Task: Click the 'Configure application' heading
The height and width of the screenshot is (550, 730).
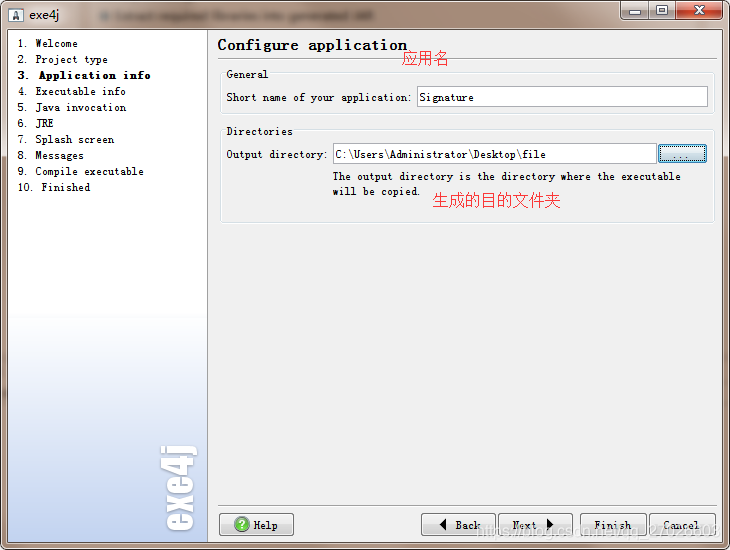Action: [312, 45]
